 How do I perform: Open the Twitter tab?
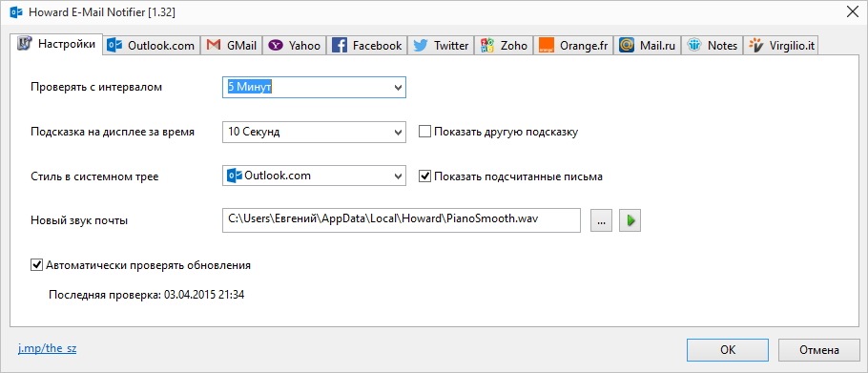click(441, 46)
